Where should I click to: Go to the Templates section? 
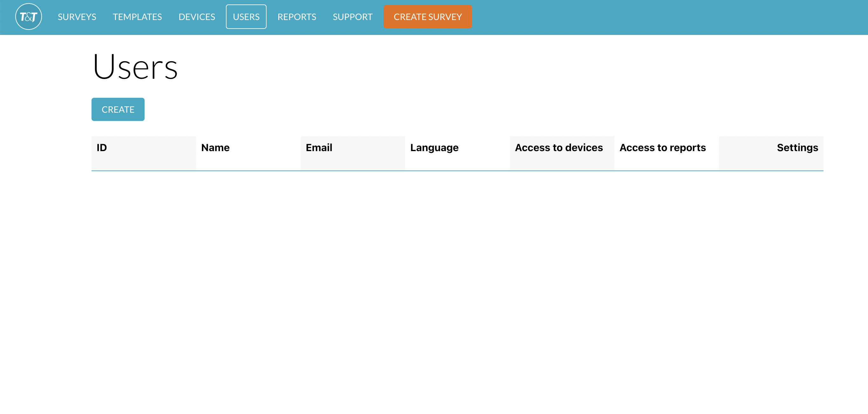pyautogui.click(x=137, y=17)
